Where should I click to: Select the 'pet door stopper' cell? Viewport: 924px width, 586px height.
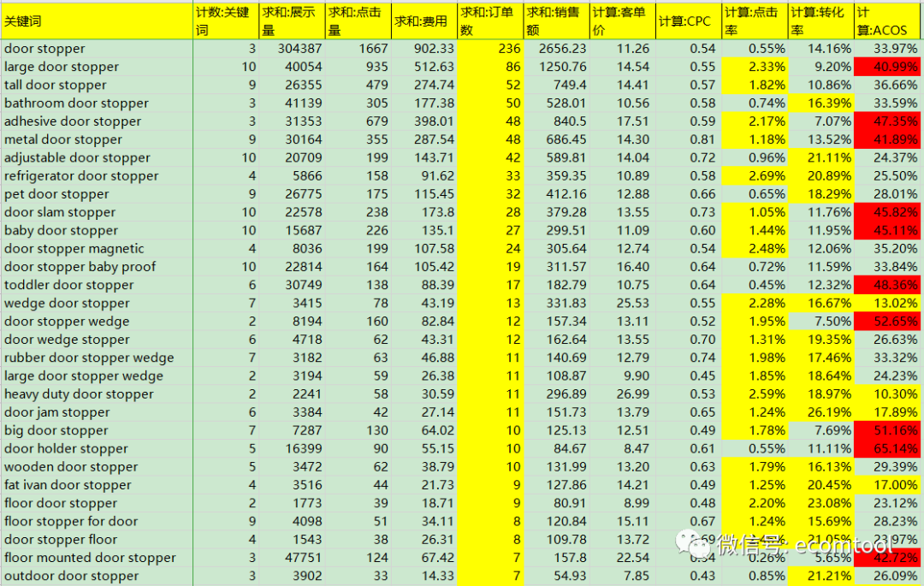(x=97, y=193)
